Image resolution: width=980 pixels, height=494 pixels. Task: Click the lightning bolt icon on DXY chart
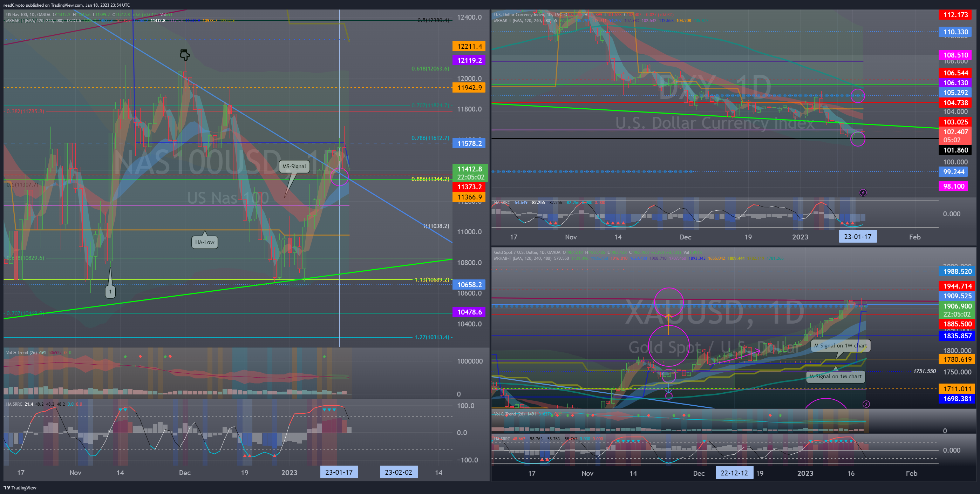tap(863, 192)
